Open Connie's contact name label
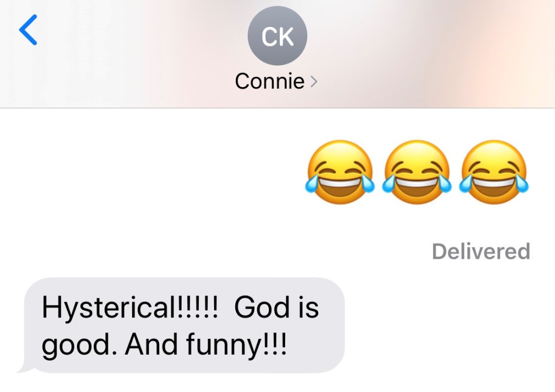The width and height of the screenshot is (555, 392). (x=270, y=81)
